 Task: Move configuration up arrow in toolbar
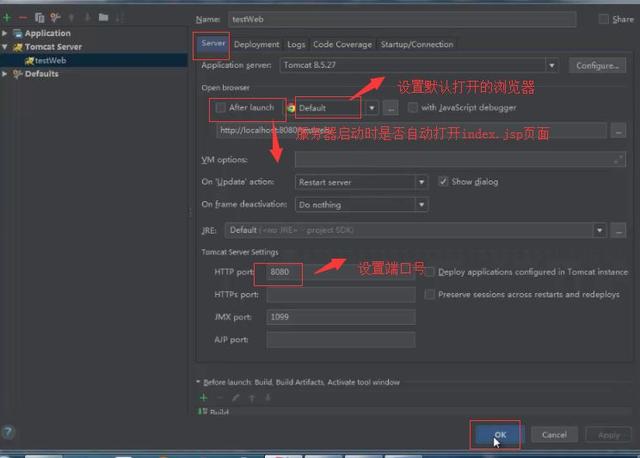pyautogui.click(x=71, y=18)
